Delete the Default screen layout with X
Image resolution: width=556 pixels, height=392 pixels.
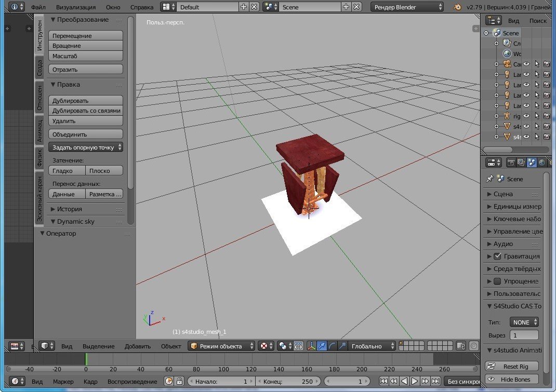coord(254,7)
